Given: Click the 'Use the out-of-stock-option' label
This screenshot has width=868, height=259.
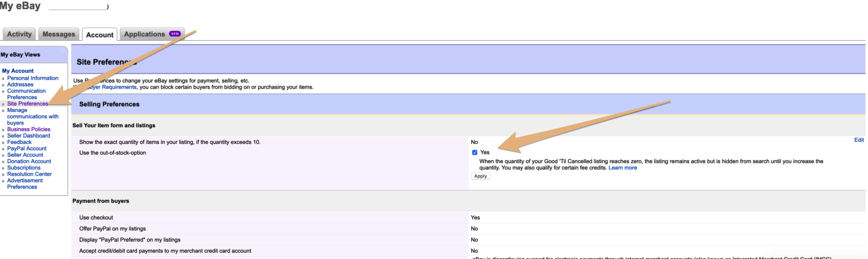Looking at the screenshot, I should (x=112, y=153).
